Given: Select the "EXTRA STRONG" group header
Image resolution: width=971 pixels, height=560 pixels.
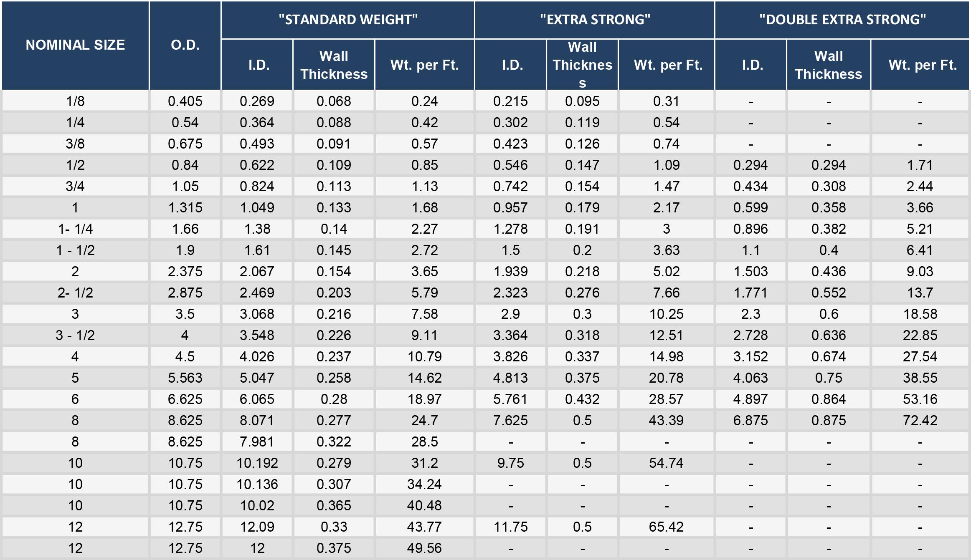Looking at the screenshot, I should pos(595,20).
